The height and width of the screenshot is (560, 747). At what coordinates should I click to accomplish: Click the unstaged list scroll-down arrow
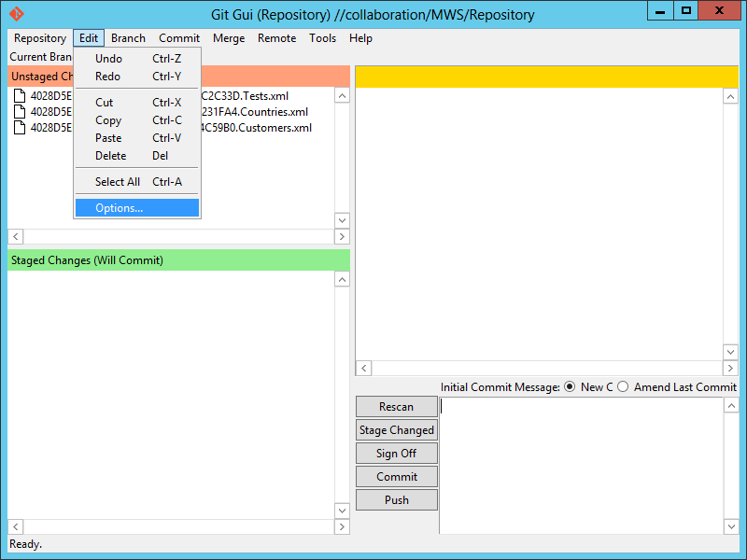click(342, 220)
